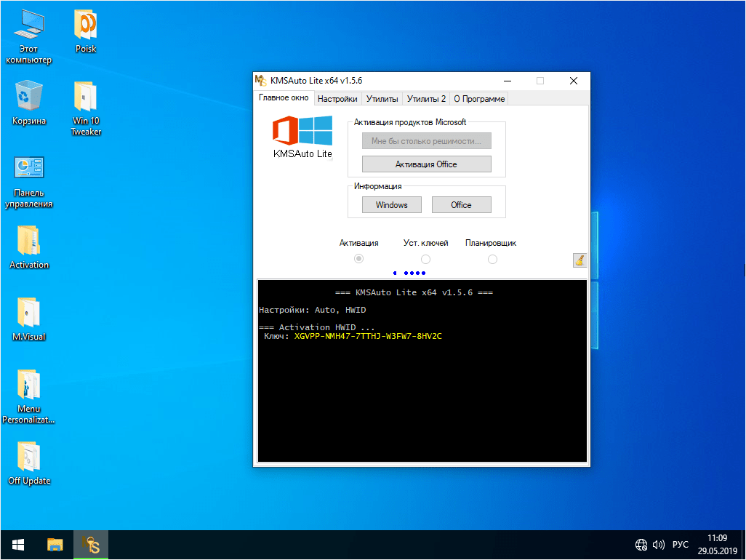This screenshot has width=746, height=560.
Task: Switch to the Настройки tab
Action: [x=337, y=98]
